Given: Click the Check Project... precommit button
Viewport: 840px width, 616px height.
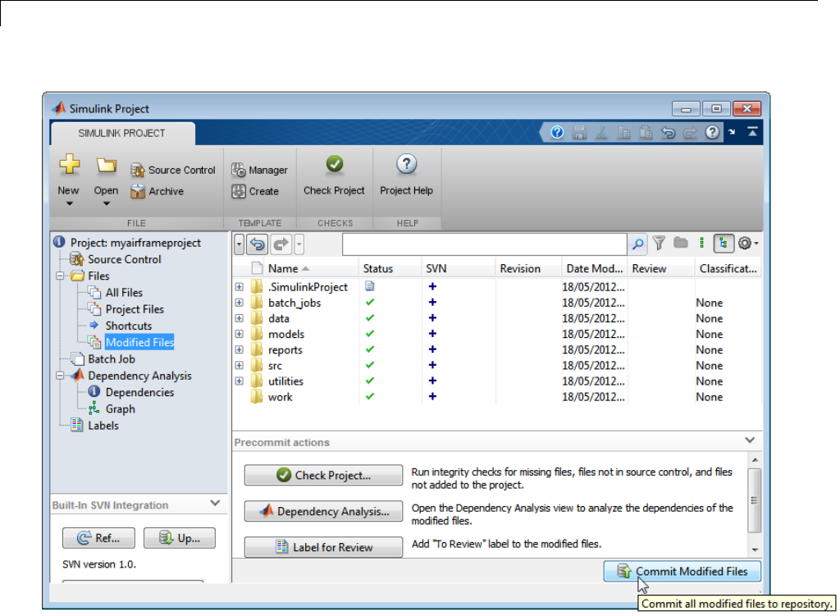Looking at the screenshot, I should click(x=323, y=475).
